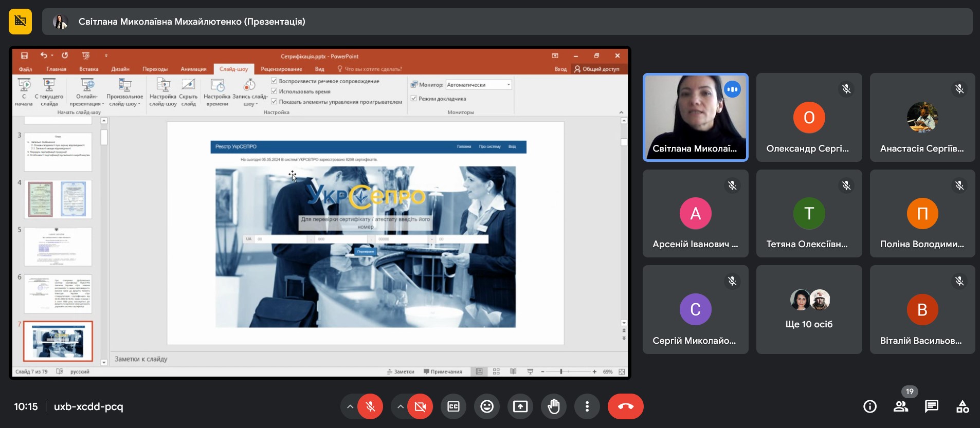The image size is (980, 428).
Task: Click zoom in plus button
Action: [594, 371]
